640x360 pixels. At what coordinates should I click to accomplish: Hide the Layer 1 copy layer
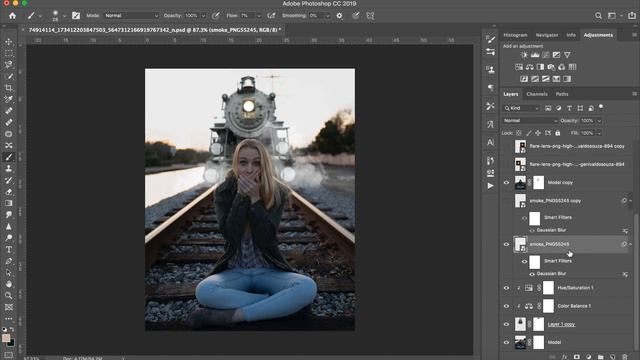pyautogui.click(x=507, y=324)
